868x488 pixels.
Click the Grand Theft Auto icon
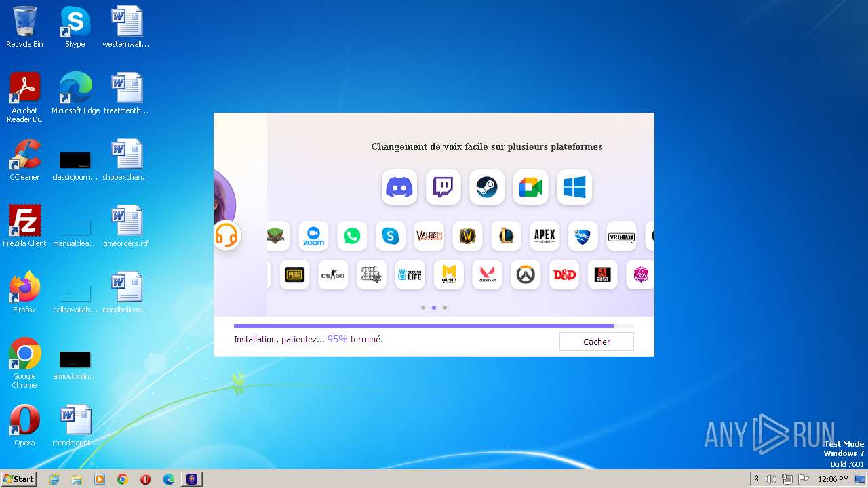click(x=372, y=274)
